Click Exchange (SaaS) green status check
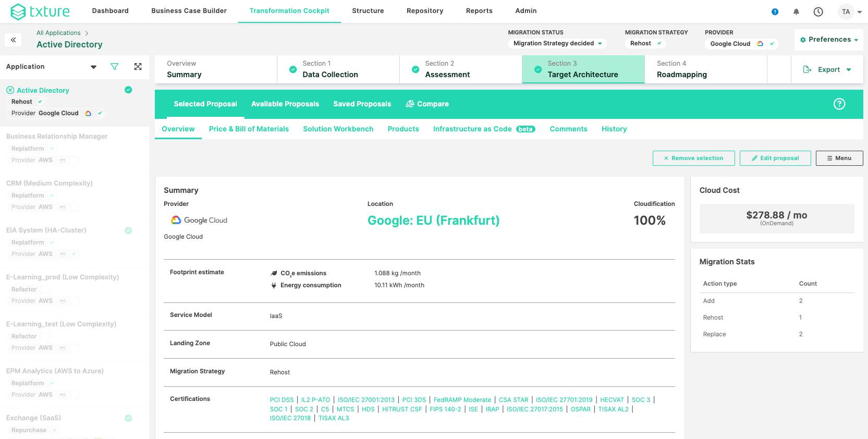Image resolution: width=868 pixels, height=439 pixels. [x=128, y=418]
